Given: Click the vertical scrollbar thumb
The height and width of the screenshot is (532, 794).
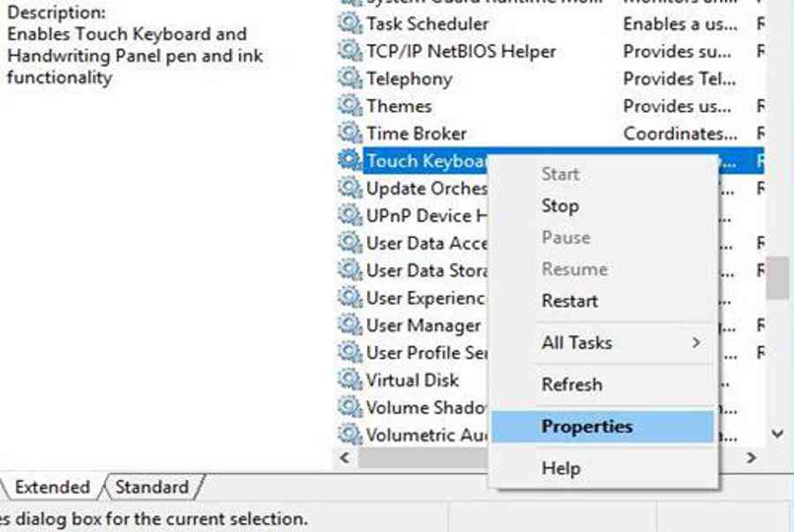Looking at the screenshot, I should (777, 278).
